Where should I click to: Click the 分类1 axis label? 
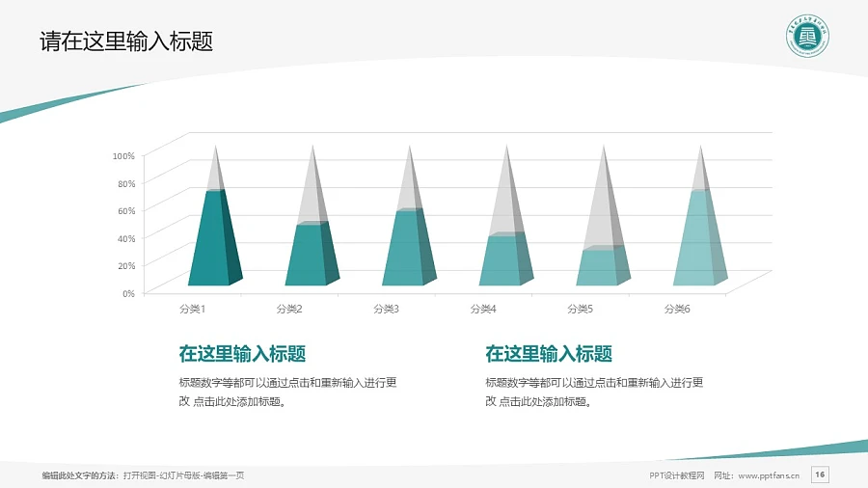[193, 309]
